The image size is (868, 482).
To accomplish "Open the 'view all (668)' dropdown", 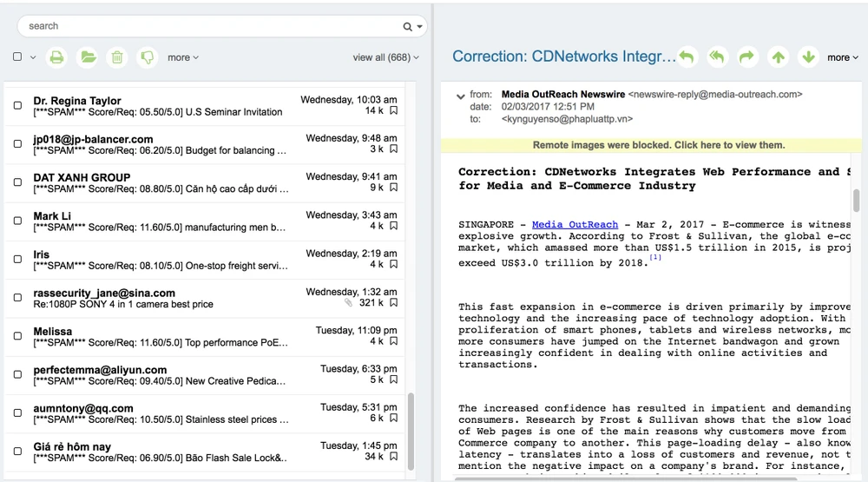I will (x=385, y=57).
